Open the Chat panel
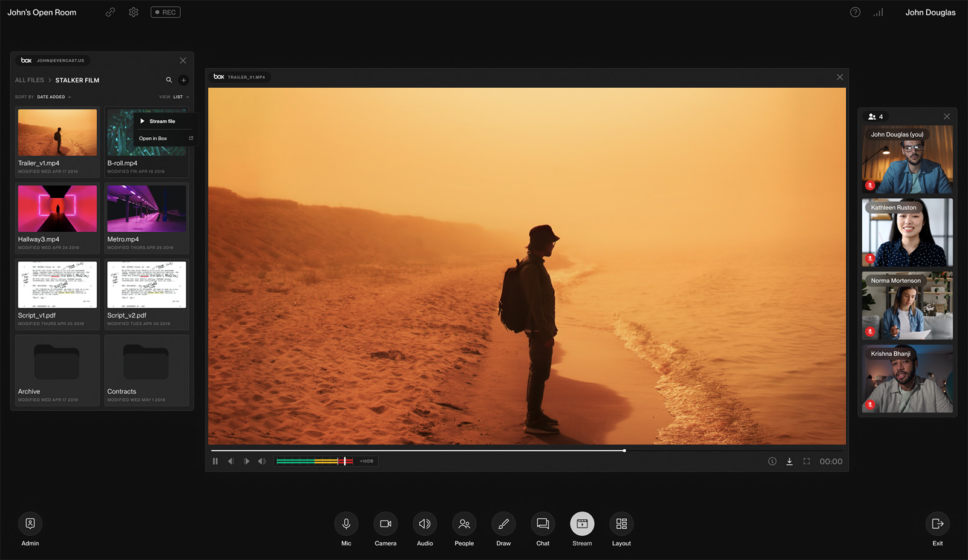This screenshot has height=560, width=968. (x=543, y=524)
